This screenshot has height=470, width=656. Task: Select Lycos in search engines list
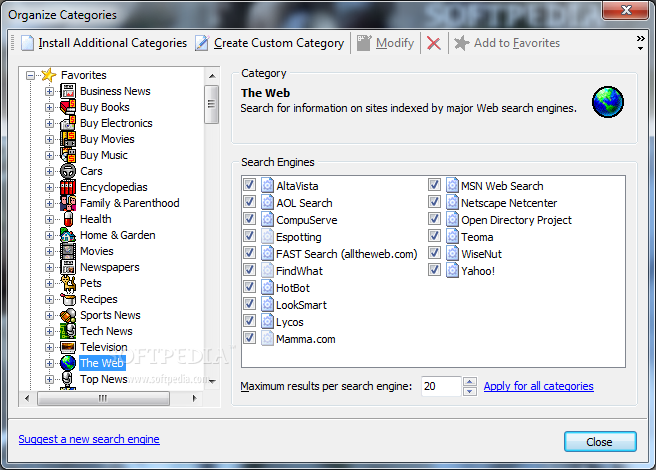[x=290, y=322]
